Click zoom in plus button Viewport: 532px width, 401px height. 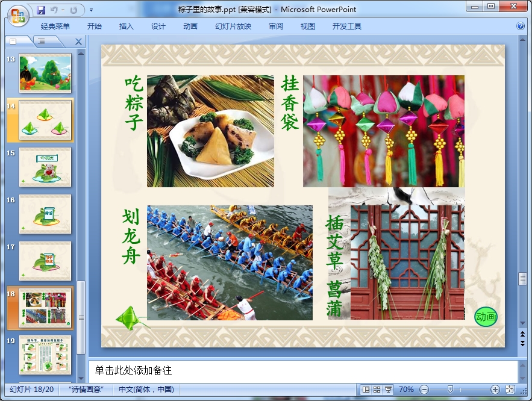pos(495,390)
